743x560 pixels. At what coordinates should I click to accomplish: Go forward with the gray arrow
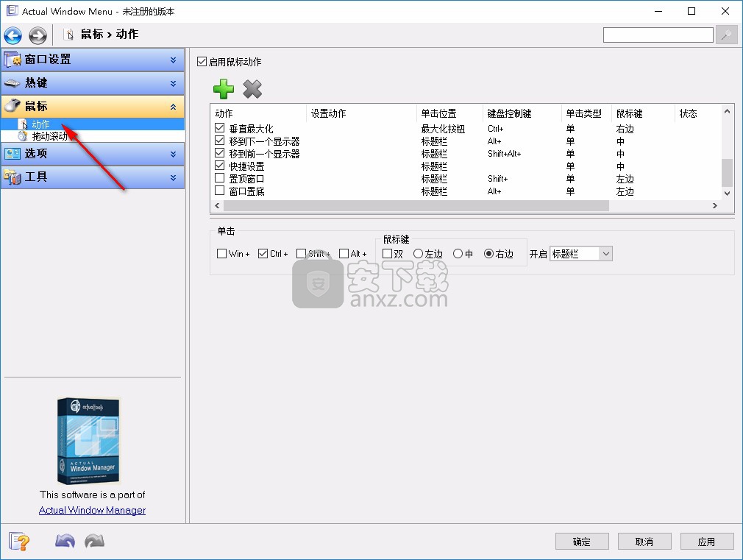point(38,35)
